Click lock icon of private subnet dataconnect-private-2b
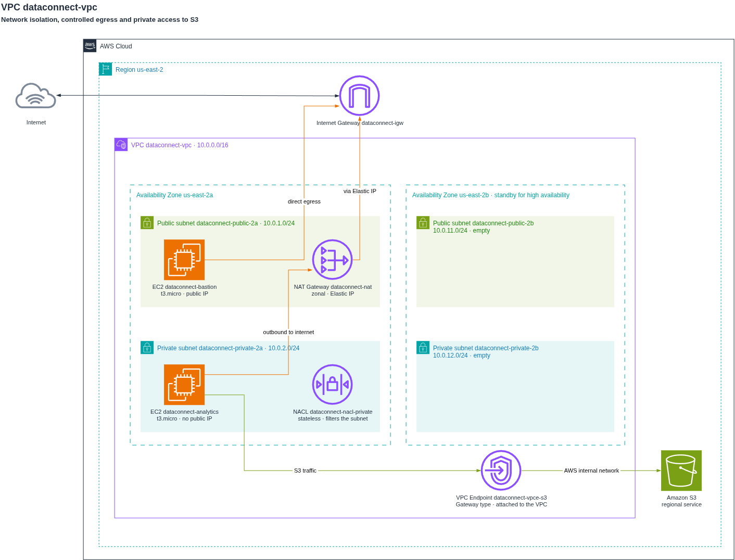The height and width of the screenshot is (560, 735). [423, 348]
